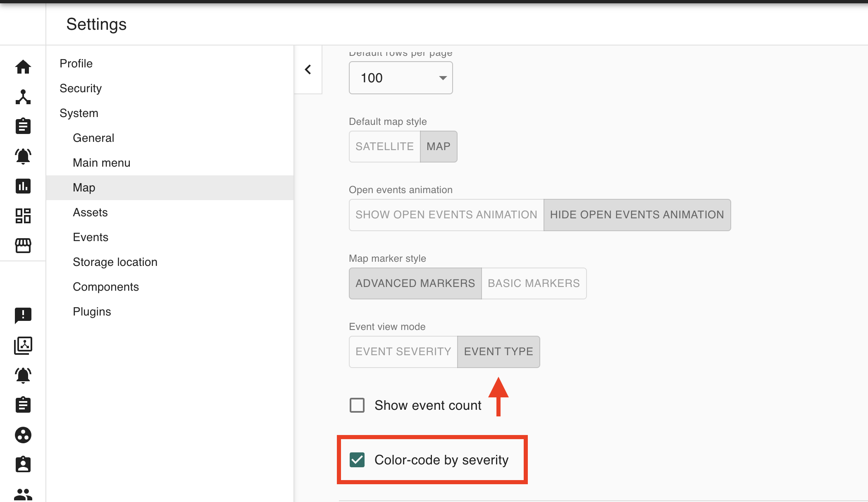Click the film reel circle icon
Image resolution: width=868 pixels, height=502 pixels.
click(x=23, y=435)
